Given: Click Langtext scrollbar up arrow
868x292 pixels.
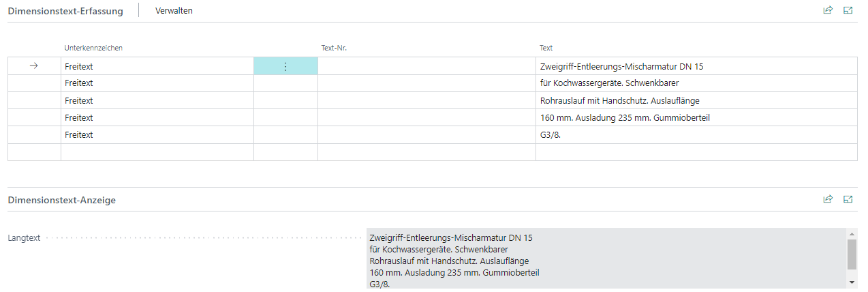Looking at the screenshot, I should tap(852, 233).
